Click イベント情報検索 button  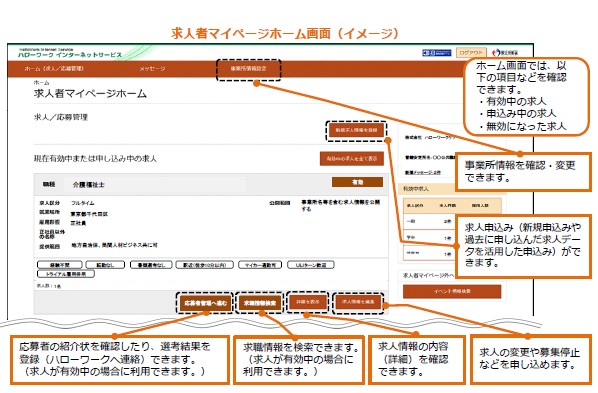[x=452, y=291]
